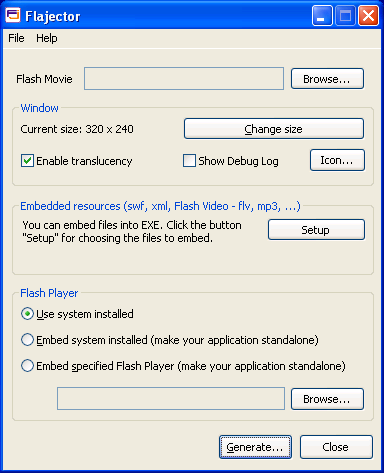384x473 pixels.
Task: Click the Generate... button
Action: coord(255,447)
